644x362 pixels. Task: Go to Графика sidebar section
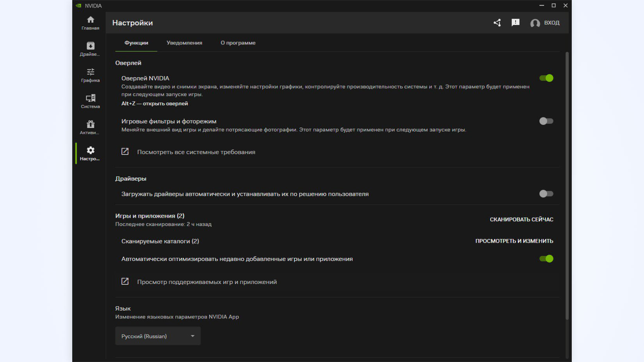coord(90,75)
